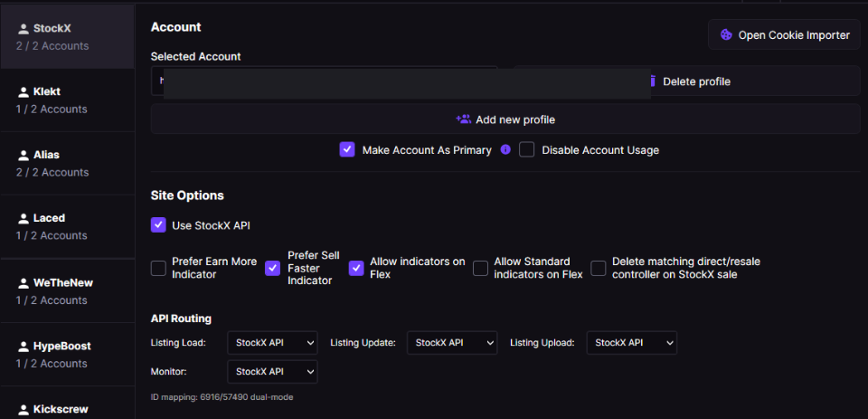Image resolution: width=868 pixels, height=419 pixels.
Task: Enable Allow Standard indicators on Flex
Action: 480,268
